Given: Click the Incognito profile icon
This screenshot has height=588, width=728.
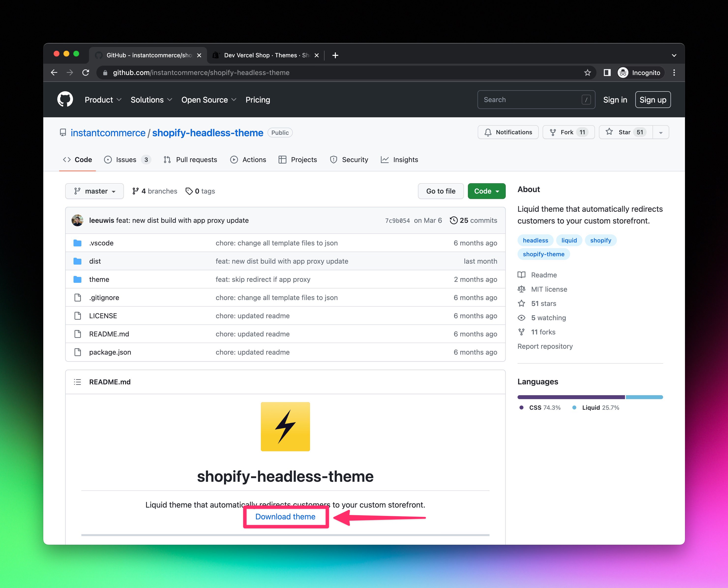Looking at the screenshot, I should [623, 73].
